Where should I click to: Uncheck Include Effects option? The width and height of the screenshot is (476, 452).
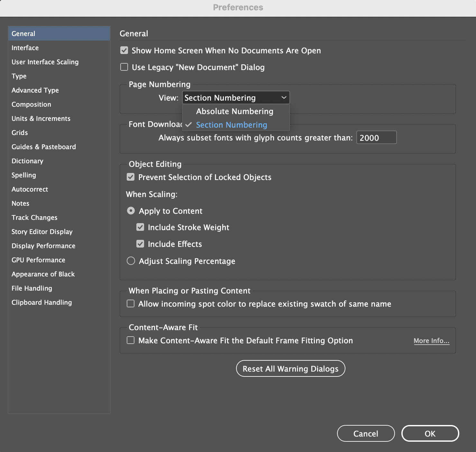[140, 244]
